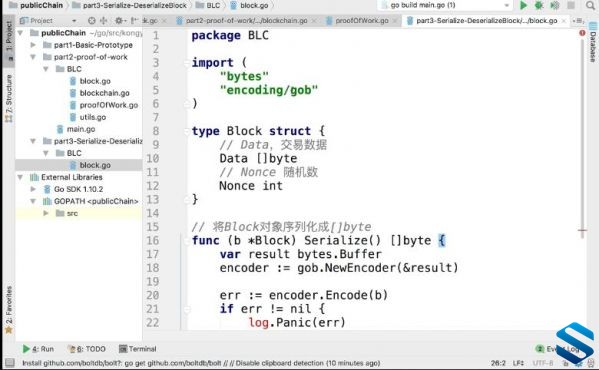Switch to part2 blockchain.go editor tab

pos(246,21)
